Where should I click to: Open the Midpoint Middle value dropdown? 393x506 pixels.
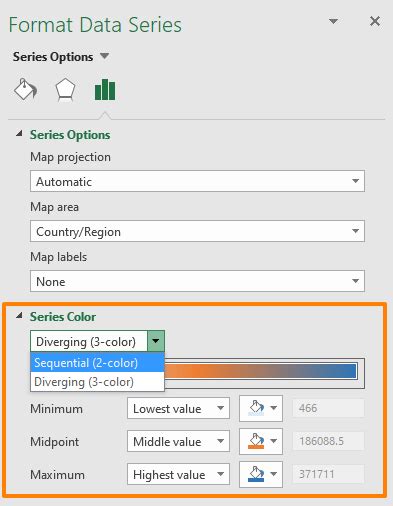pos(178,441)
